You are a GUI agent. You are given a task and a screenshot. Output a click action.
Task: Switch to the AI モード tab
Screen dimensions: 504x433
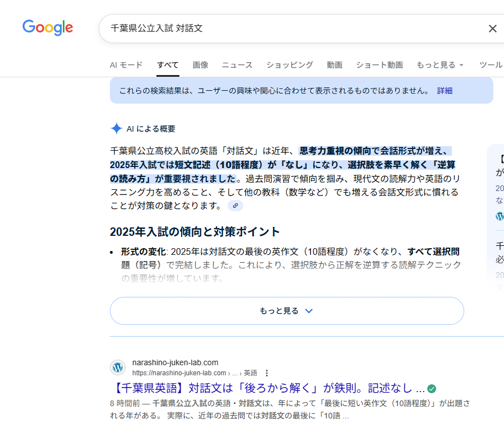point(126,65)
